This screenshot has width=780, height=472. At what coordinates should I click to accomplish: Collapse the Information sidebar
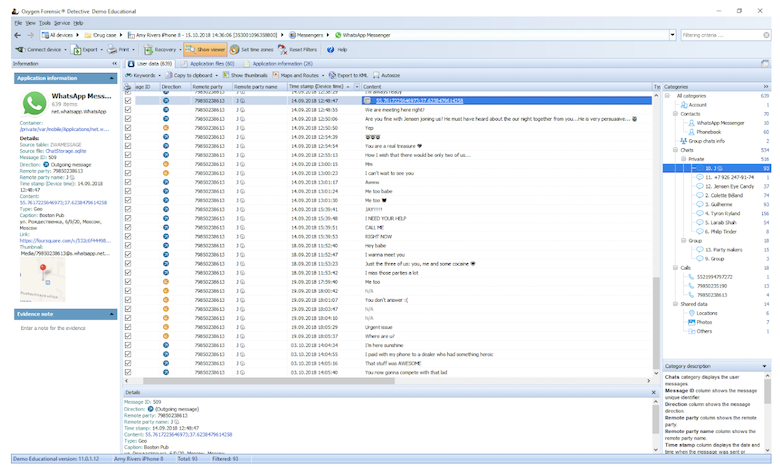tap(114, 64)
